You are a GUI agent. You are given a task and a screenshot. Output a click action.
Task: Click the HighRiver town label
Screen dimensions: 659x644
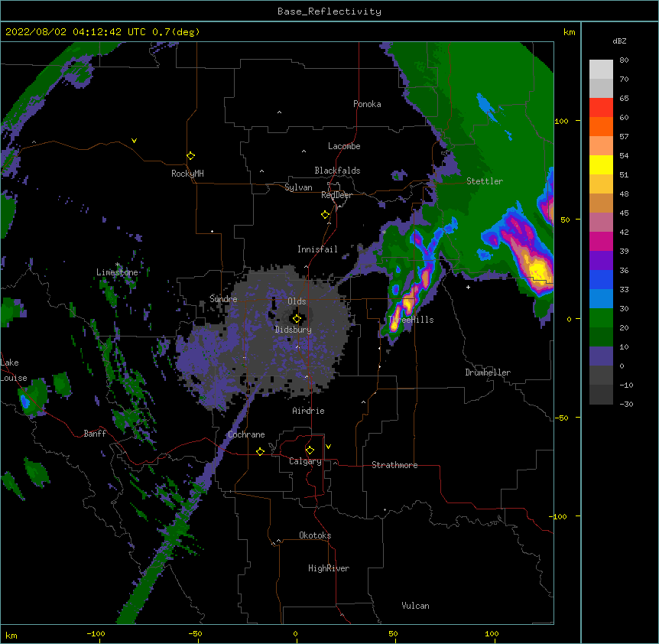click(329, 568)
